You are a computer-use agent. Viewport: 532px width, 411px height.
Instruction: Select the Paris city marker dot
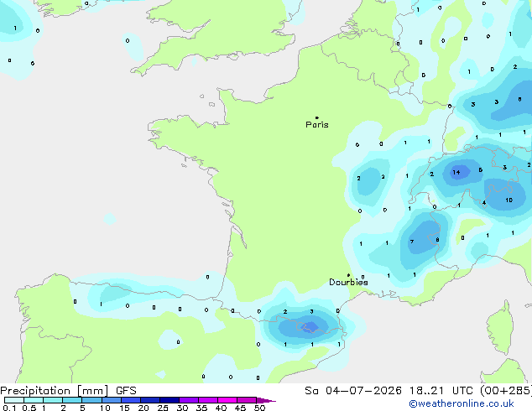[317, 117]
